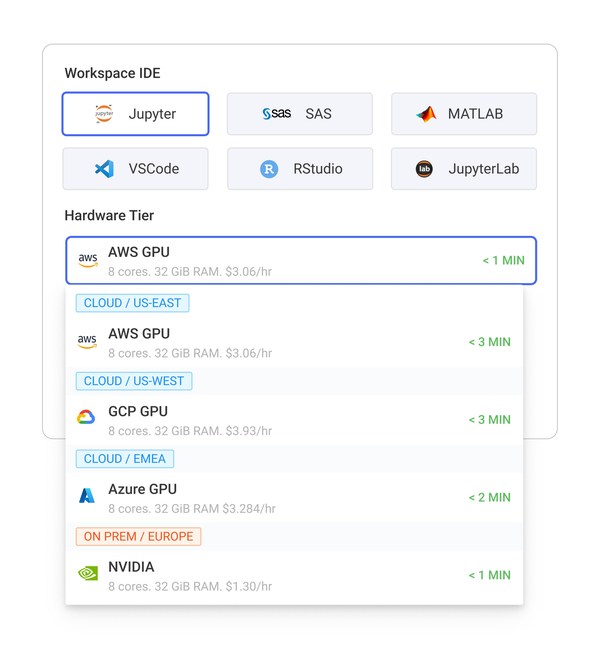Click the MATLAB logo icon

click(426, 114)
